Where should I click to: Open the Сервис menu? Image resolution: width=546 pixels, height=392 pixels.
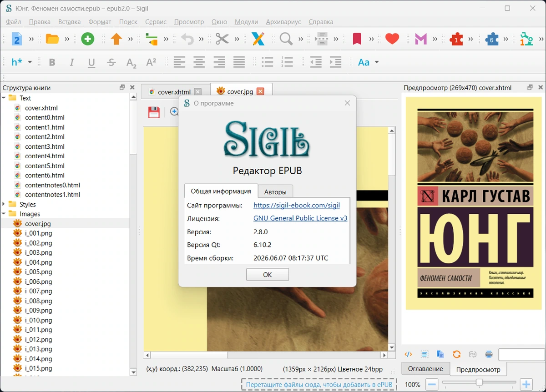click(x=156, y=21)
